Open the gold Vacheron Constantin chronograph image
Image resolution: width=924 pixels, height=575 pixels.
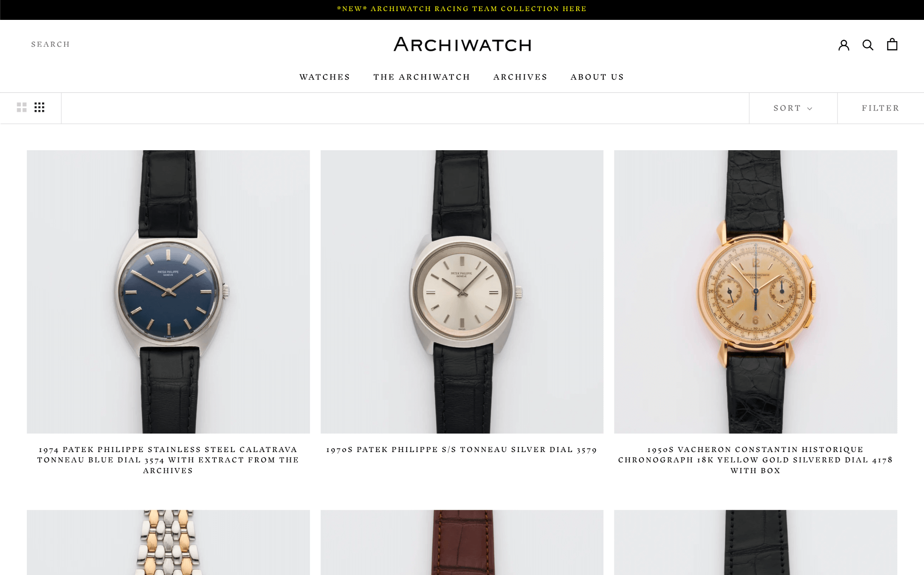755,292
